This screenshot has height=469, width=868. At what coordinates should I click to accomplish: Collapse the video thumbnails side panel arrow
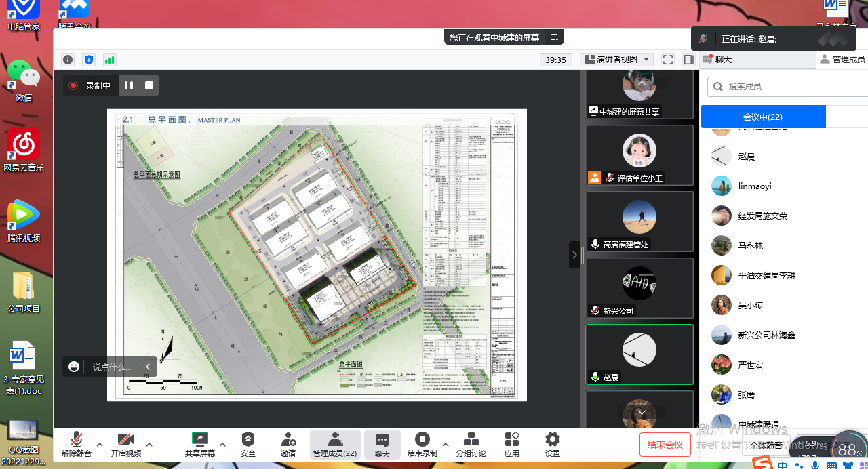point(574,255)
